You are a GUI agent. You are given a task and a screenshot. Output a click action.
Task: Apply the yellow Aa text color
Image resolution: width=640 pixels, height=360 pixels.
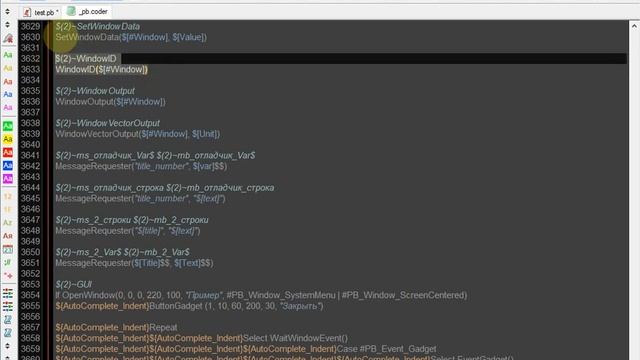pos(8,68)
